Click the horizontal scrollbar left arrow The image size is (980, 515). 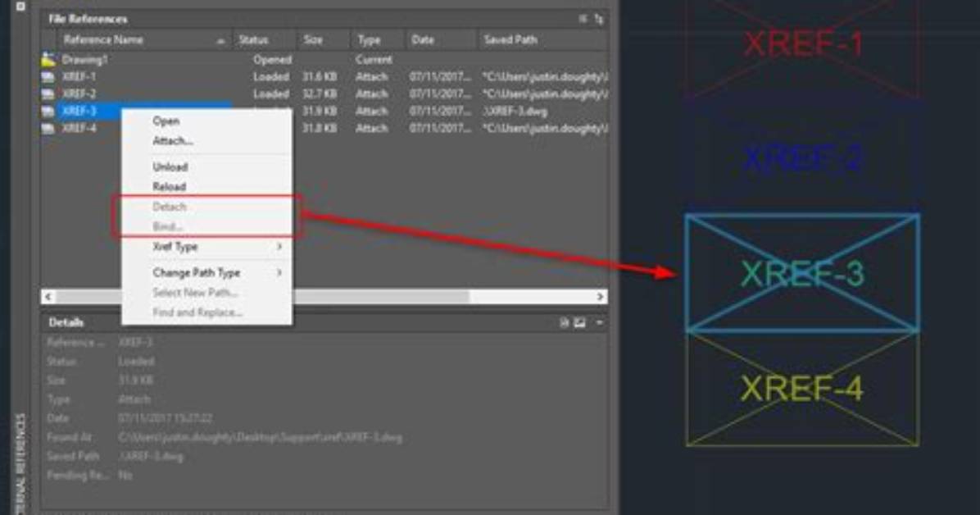point(48,297)
